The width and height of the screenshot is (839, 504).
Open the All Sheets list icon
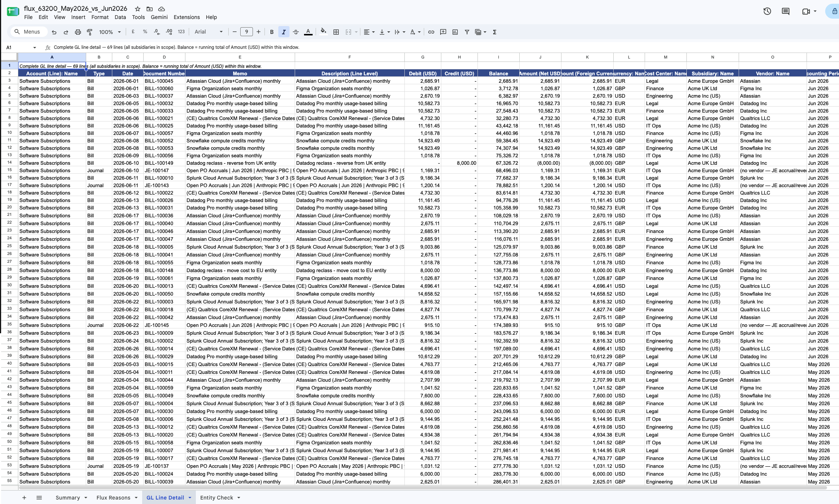point(39,498)
